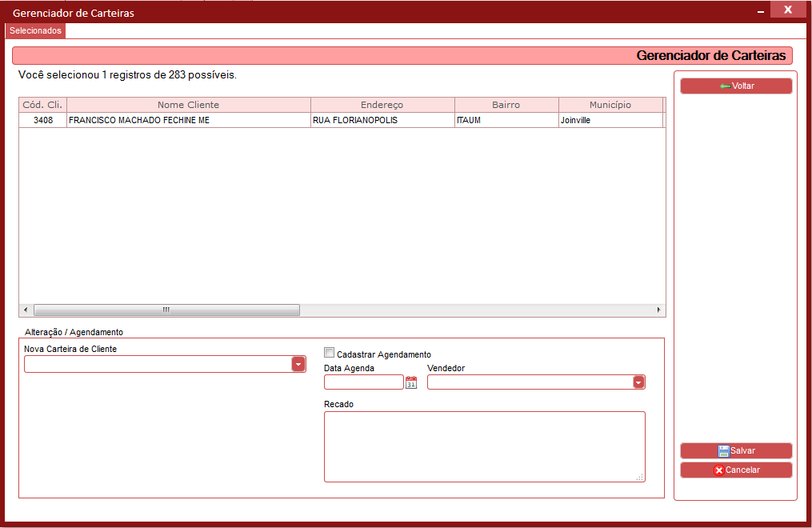The image size is (812, 528).
Task: Click the horizontal scrollbar thumb of the table
Action: tap(166, 310)
